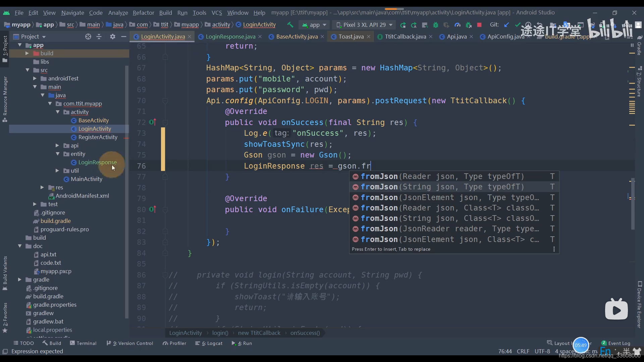The width and height of the screenshot is (644, 362).
Task: Choose fromJson(String json, Type typeOfT) completion
Action: pos(454,187)
